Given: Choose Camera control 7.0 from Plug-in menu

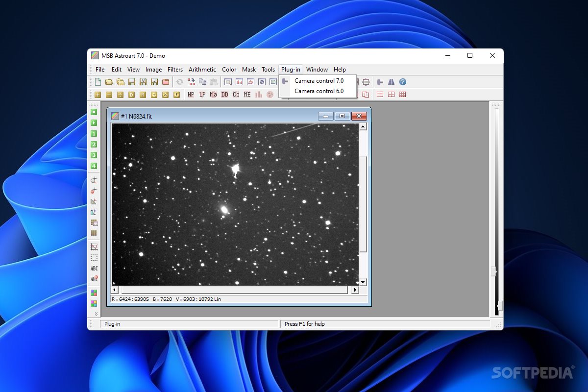Looking at the screenshot, I should coord(319,81).
